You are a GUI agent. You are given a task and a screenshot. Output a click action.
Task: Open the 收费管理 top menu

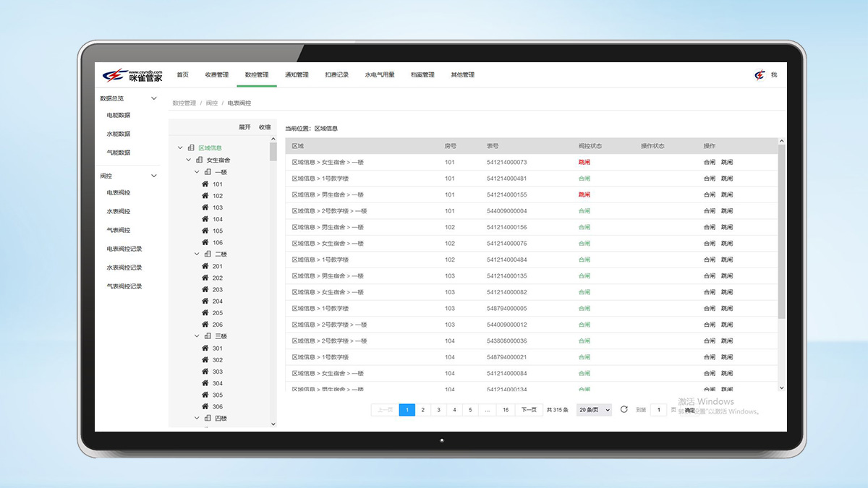click(x=216, y=75)
